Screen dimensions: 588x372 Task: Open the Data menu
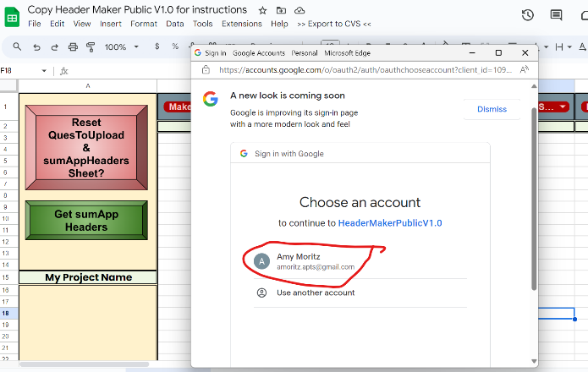[175, 24]
